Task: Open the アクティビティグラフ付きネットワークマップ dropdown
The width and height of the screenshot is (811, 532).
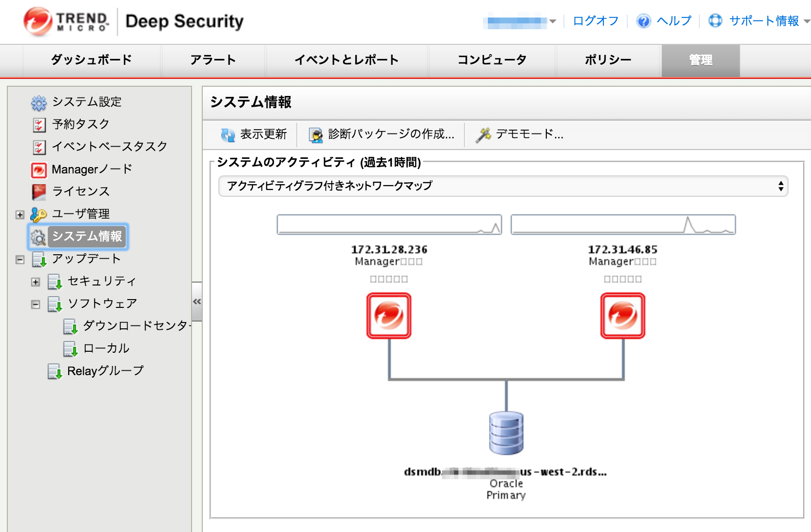Action: point(780,186)
